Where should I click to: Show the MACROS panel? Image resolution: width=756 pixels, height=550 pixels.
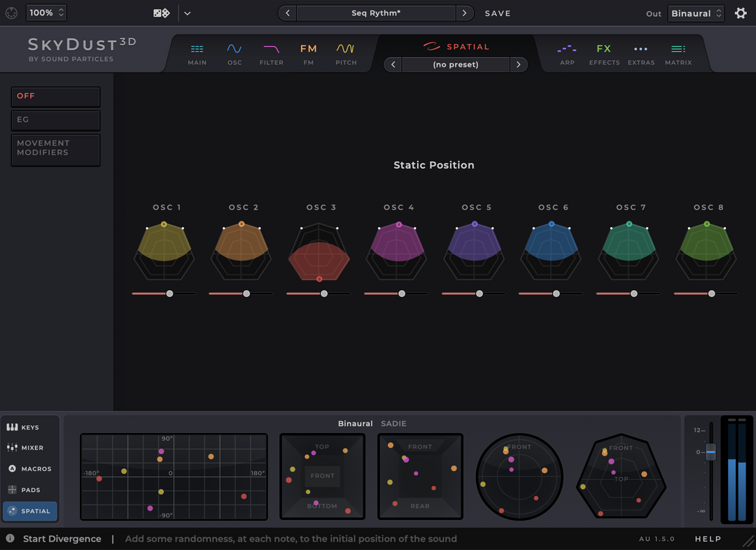pyautogui.click(x=30, y=469)
